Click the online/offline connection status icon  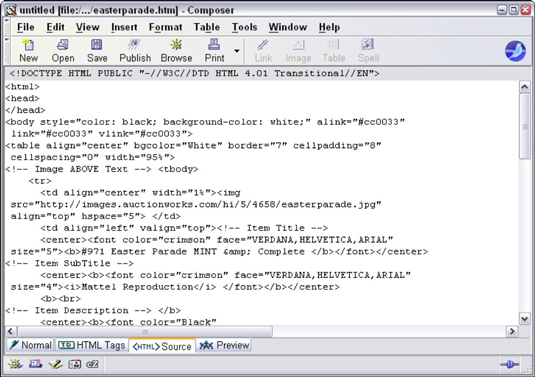tap(509, 365)
